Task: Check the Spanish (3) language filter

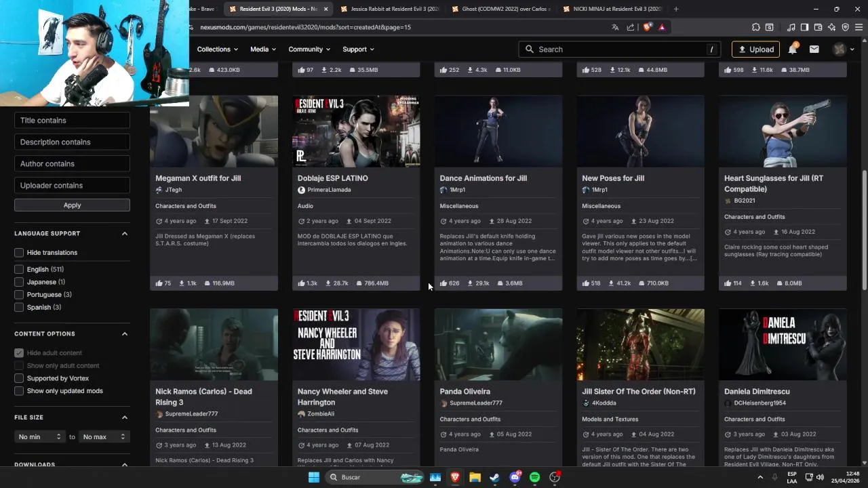Action: point(19,307)
